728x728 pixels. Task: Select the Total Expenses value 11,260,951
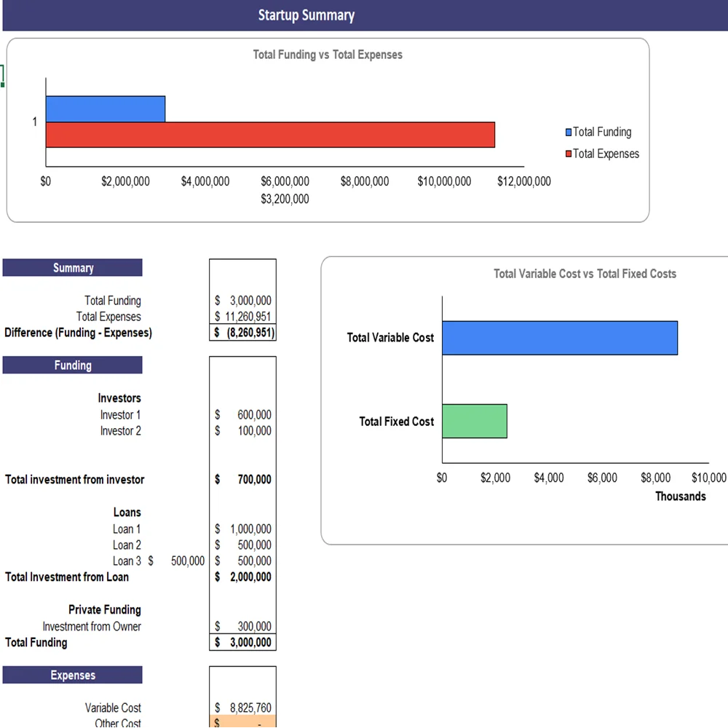click(x=243, y=317)
